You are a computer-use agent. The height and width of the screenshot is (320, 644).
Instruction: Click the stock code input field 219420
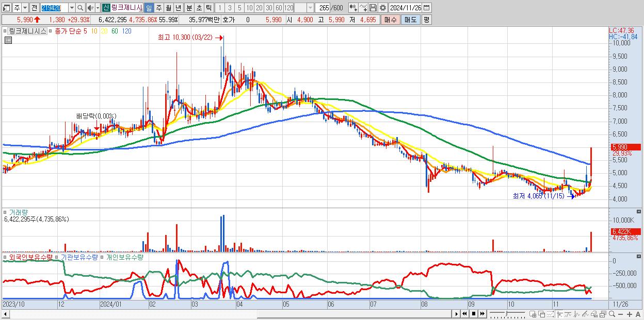click(x=54, y=8)
